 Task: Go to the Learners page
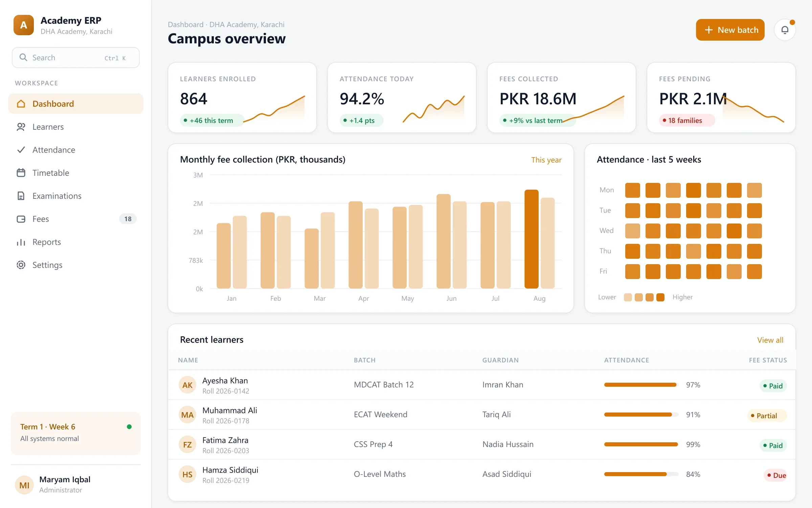pyautogui.click(x=76, y=127)
